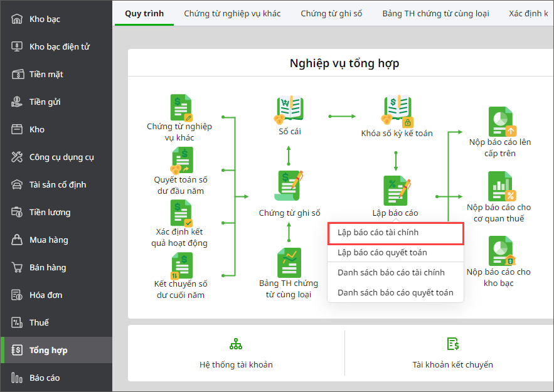This screenshot has width=554, height=392.
Task: Click the Sổ cái label
Action: click(x=289, y=131)
